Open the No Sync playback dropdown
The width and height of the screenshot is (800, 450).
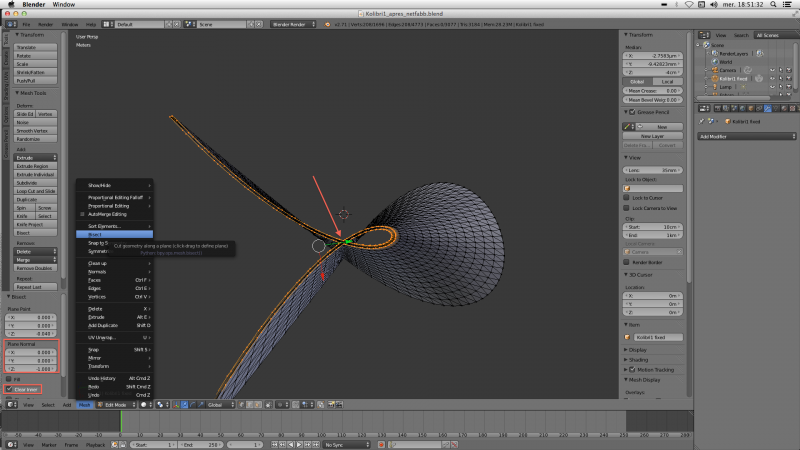346,445
